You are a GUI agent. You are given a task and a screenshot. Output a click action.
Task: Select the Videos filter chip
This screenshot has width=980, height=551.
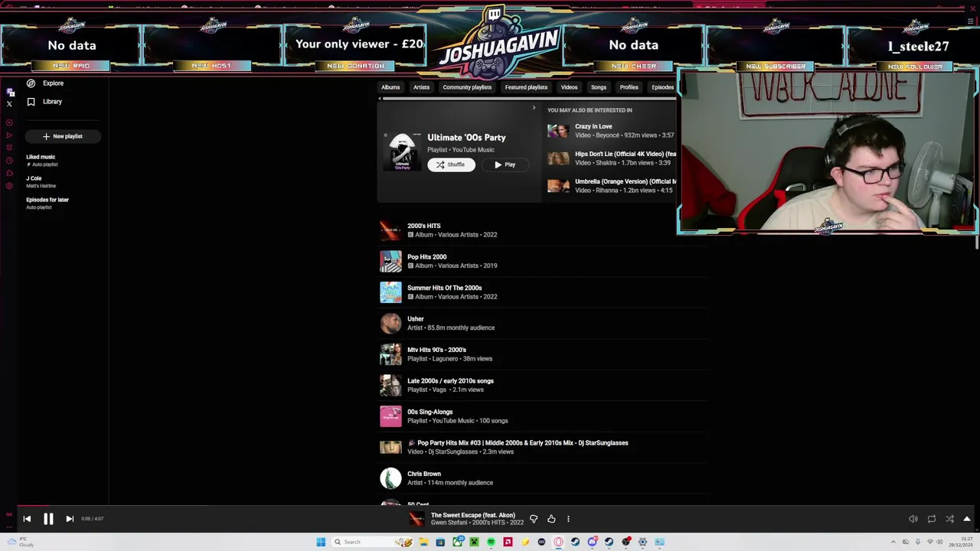(569, 87)
